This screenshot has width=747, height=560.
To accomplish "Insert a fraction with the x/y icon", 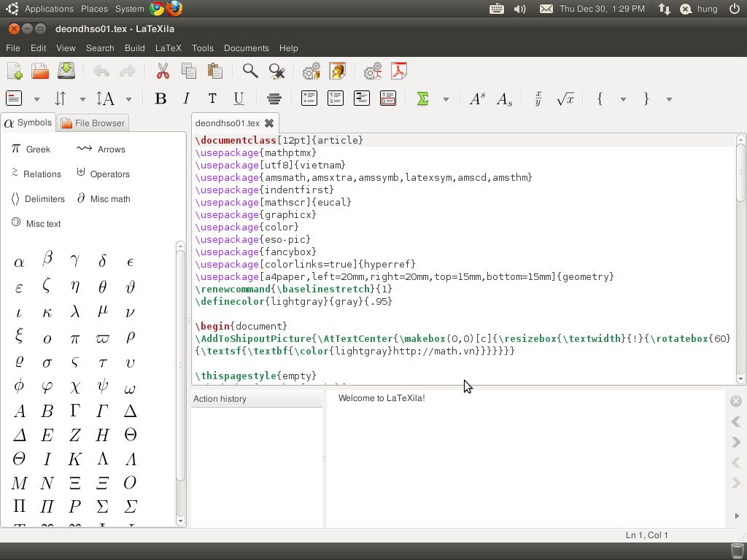I will click(x=538, y=98).
